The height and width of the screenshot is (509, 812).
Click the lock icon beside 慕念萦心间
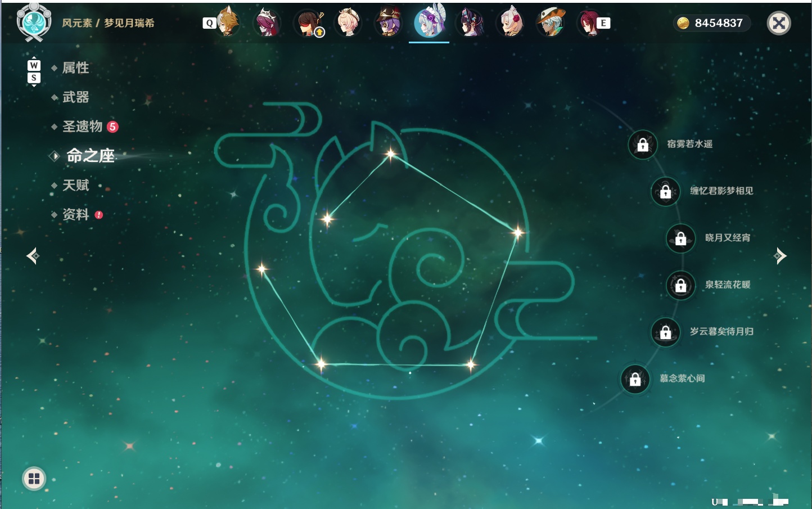(635, 379)
